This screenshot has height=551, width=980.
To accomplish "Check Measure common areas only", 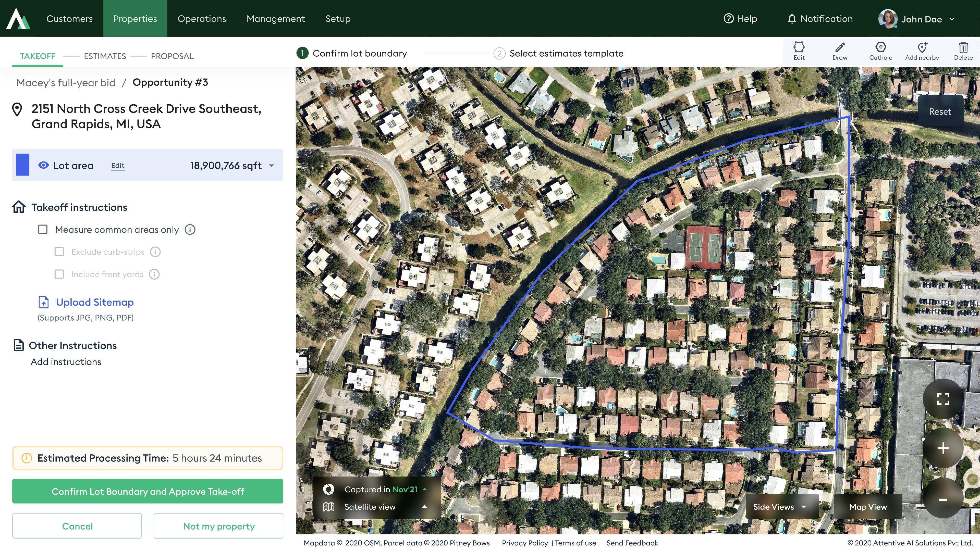I will (x=43, y=229).
